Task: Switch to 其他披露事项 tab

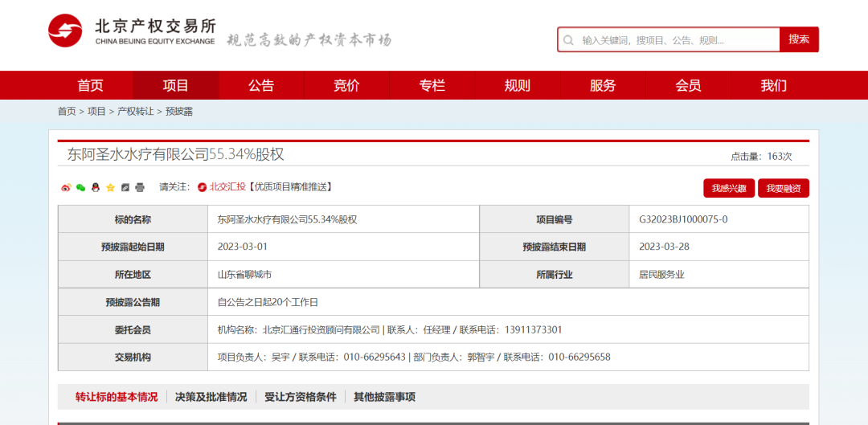Action: coord(385,397)
